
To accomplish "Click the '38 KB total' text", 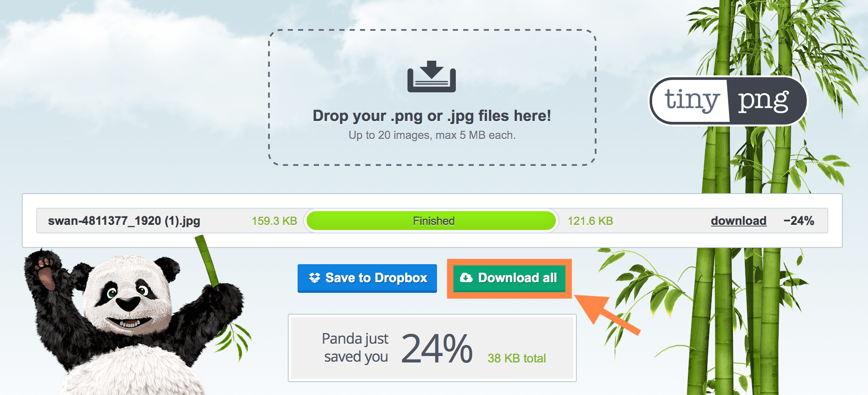I will 517,358.
